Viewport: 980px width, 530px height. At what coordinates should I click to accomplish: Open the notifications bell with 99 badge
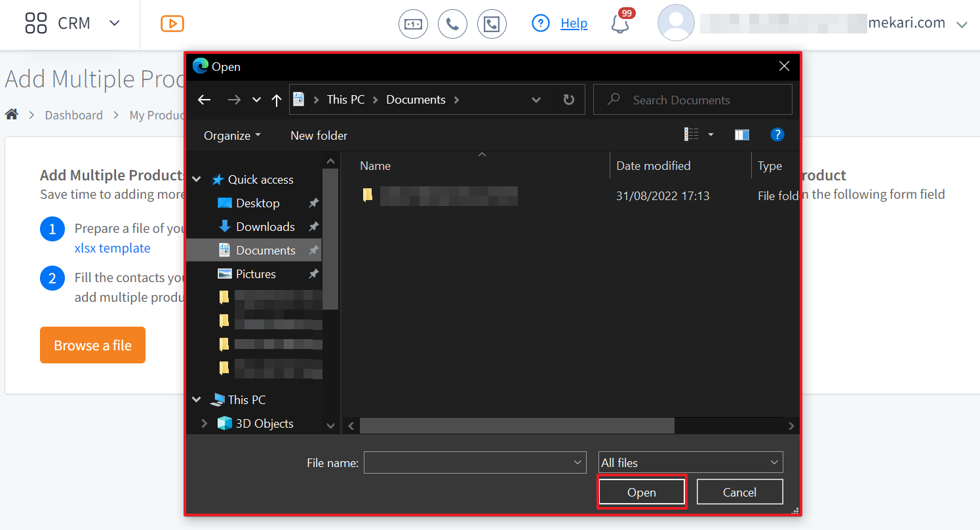point(620,23)
